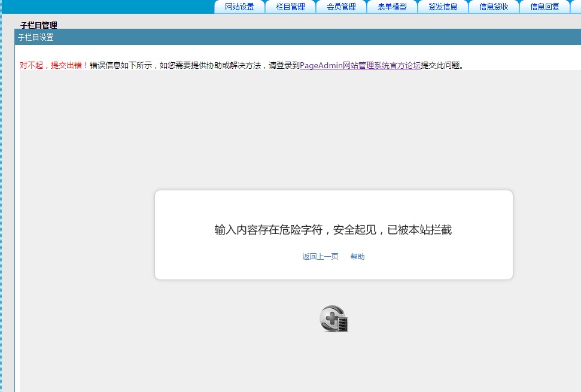This screenshot has height=392, width=581.
Task: Switch to 信息回复 tab
Action: [x=545, y=7]
